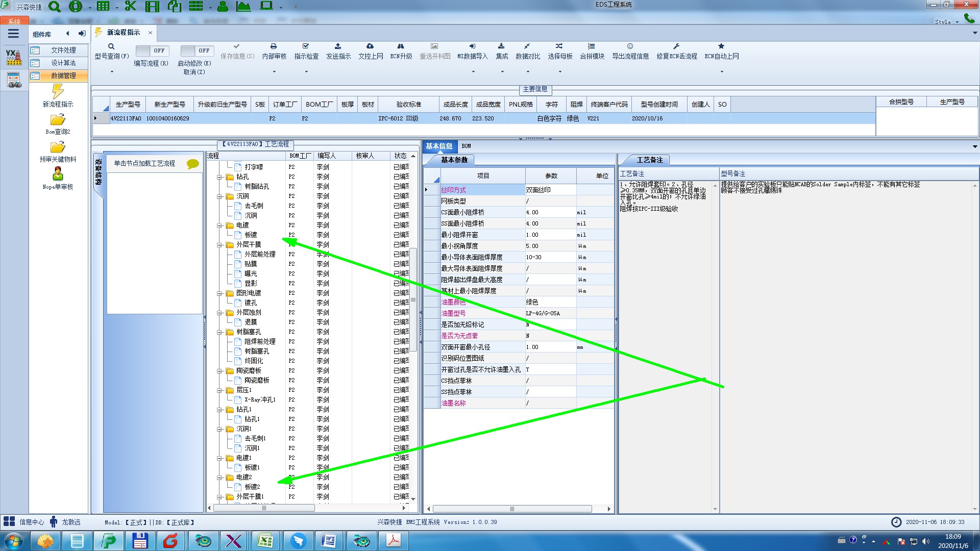Click 单击节点加载工艺流程 button

(144, 163)
